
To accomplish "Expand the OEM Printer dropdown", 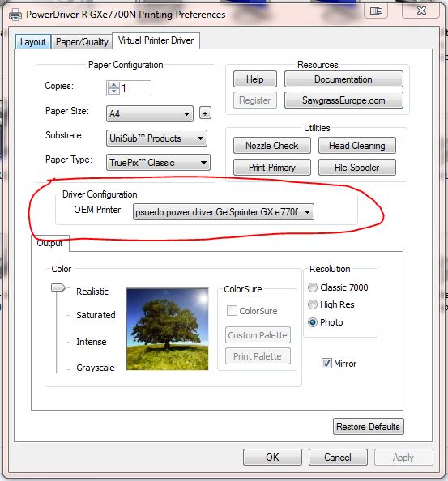I will tap(223, 212).
